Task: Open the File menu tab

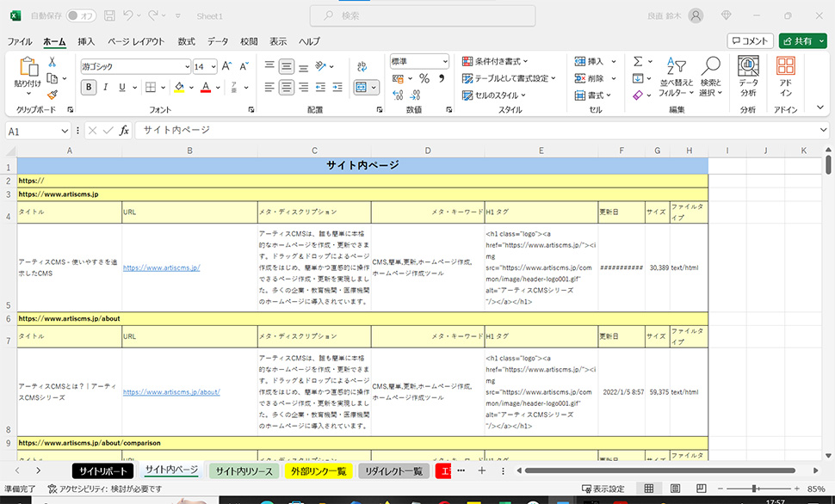Action: click(20, 41)
